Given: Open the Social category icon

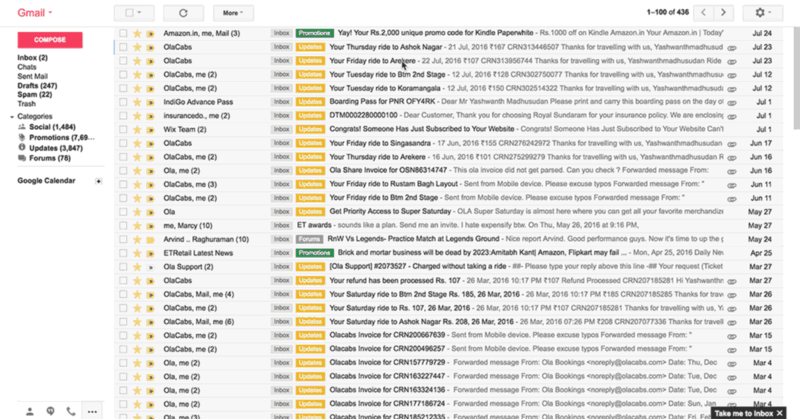Looking at the screenshot, I should (21, 127).
